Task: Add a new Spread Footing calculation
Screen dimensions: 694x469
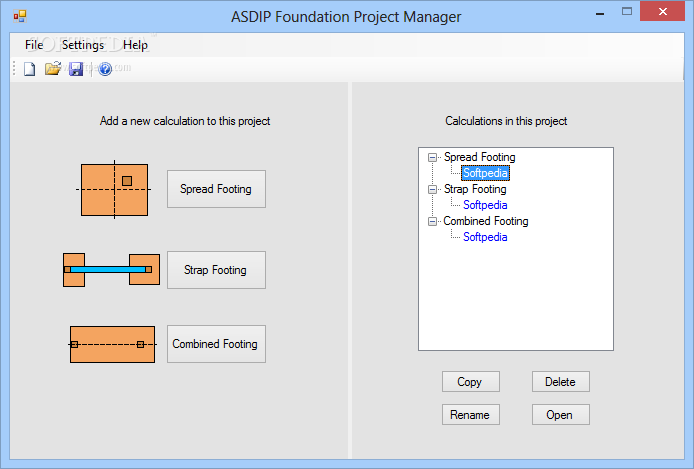Action: point(216,189)
